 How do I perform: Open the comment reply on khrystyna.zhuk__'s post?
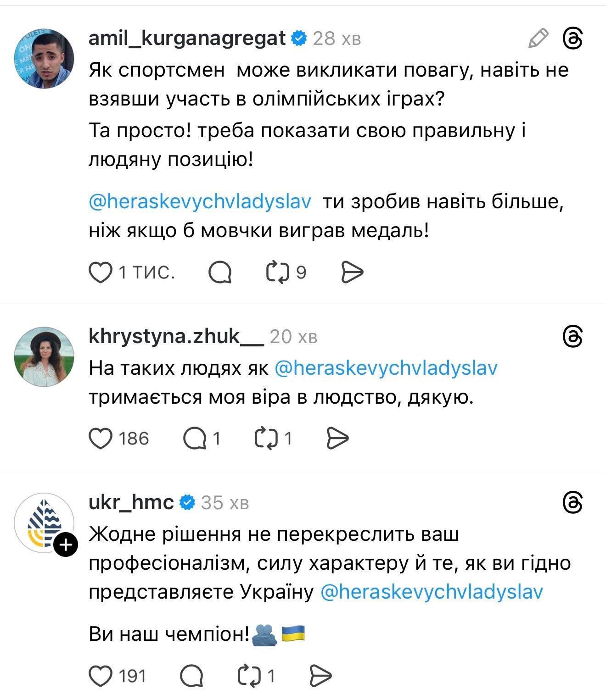195,438
